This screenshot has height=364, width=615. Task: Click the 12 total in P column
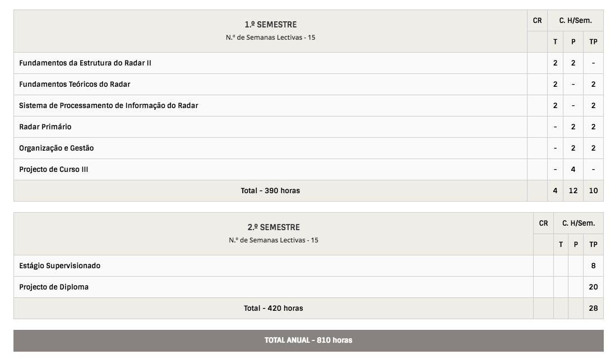click(x=573, y=191)
